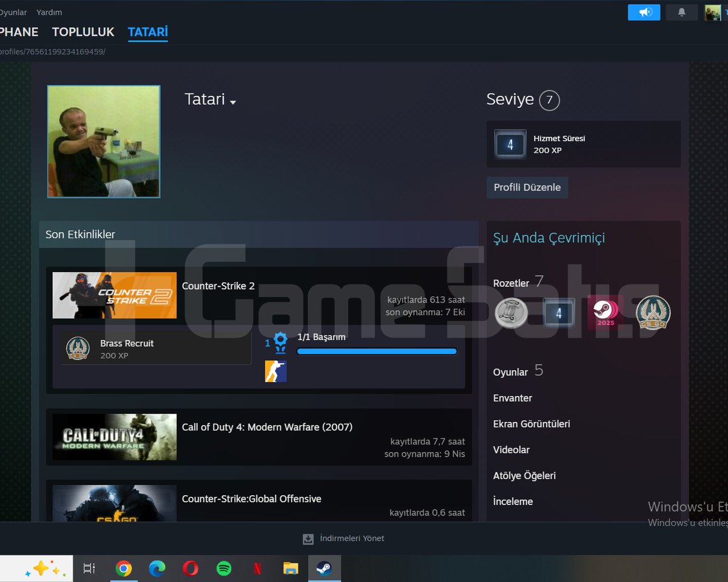
Task: Open the number 4 badge under Rozetler
Action: click(x=559, y=313)
